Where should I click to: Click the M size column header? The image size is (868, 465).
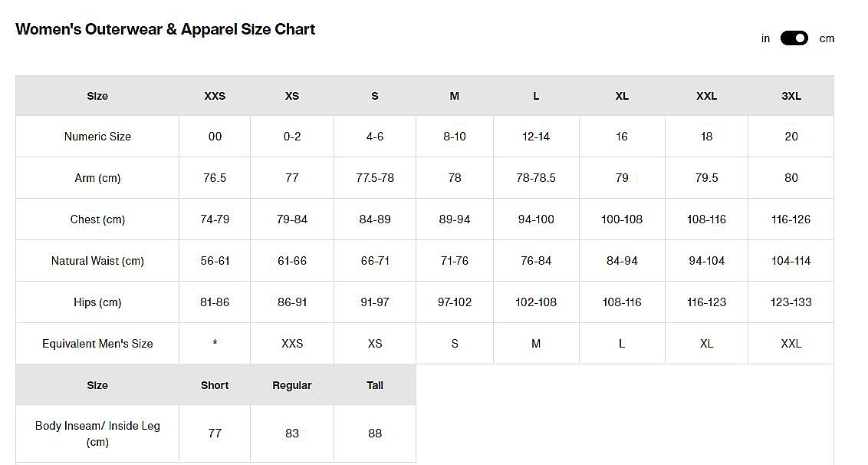point(455,96)
